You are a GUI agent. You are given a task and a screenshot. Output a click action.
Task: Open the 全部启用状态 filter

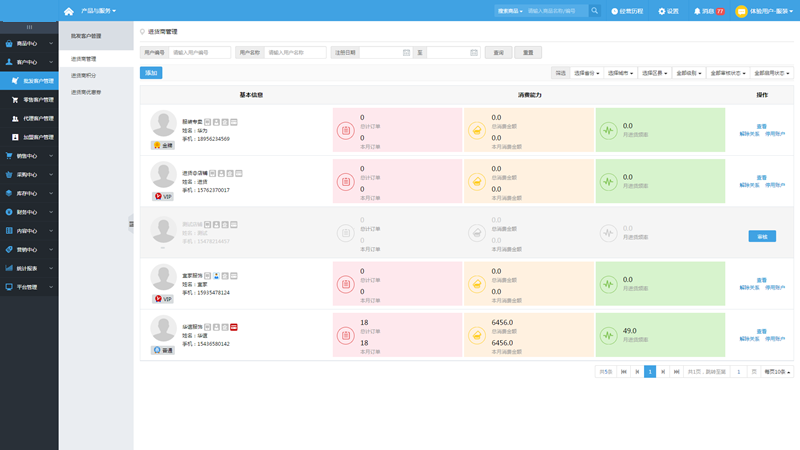(772, 73)
